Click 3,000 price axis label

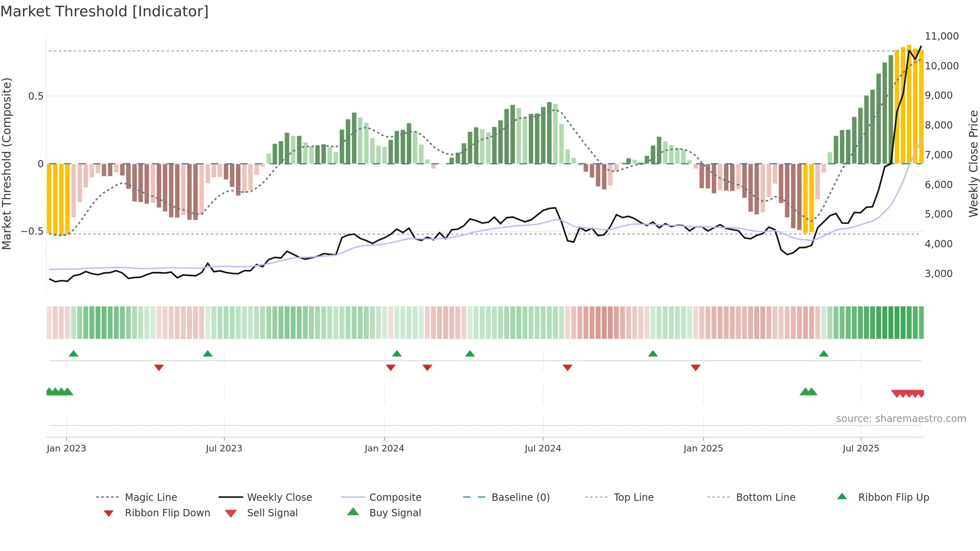pos(938,274)
